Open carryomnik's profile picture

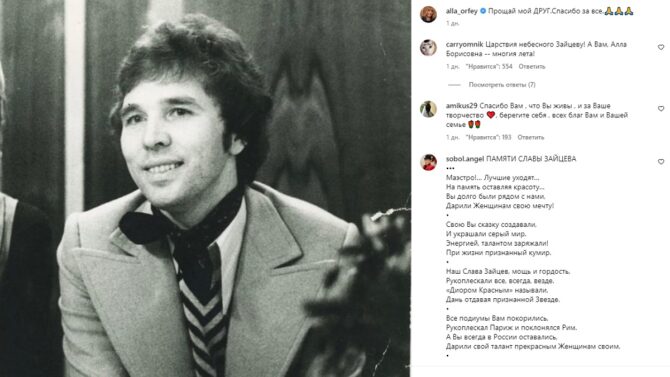[428, 47]
